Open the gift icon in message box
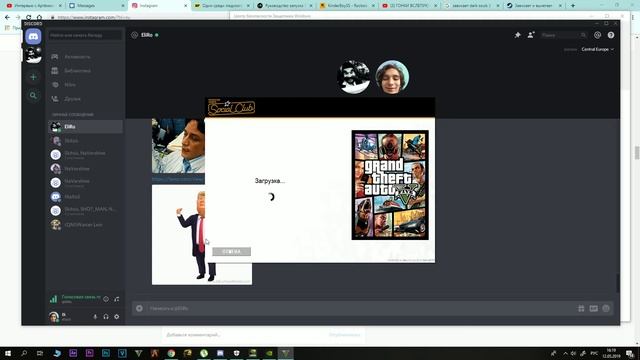Screen dimensions: 640x360 pos(581,309)
